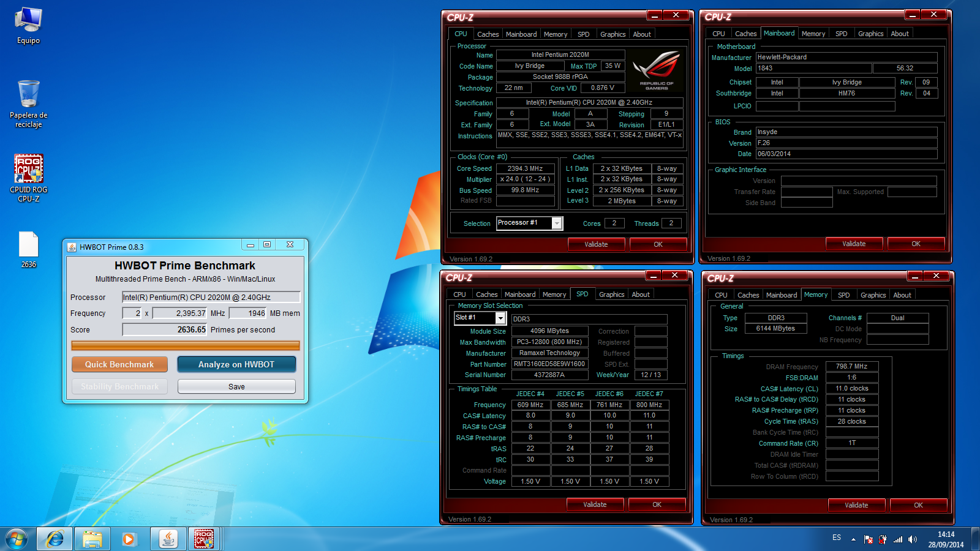Click OK in the SPD window
980x551 pixels.
point(657,504)
